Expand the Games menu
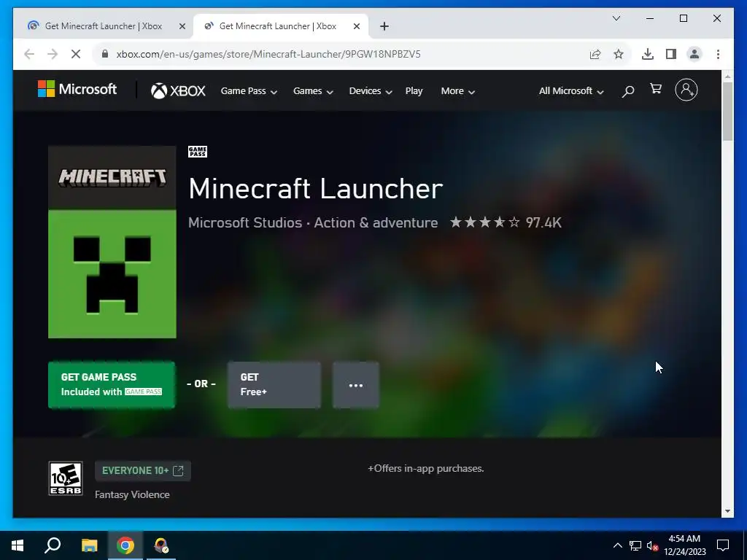 coord(313,91)
